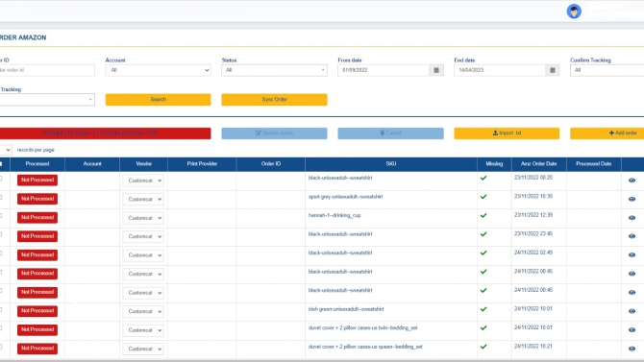
Task: Click the Missing checkmark for the queen bedding set
Action: click(x=483, y=347)
